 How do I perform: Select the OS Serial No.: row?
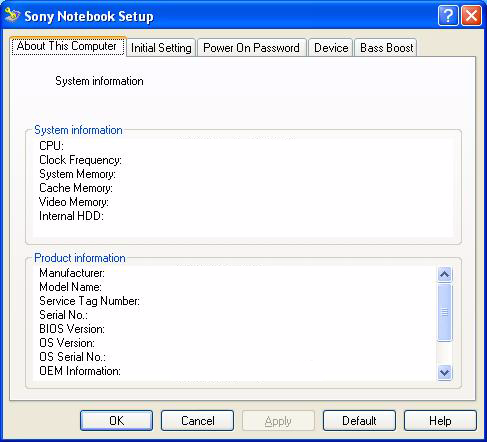pos(72,357)
